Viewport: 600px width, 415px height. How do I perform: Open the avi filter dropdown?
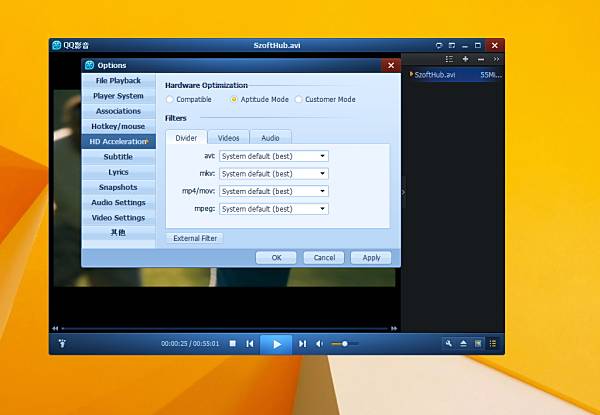pyautogui.click(x=274, y=156)
